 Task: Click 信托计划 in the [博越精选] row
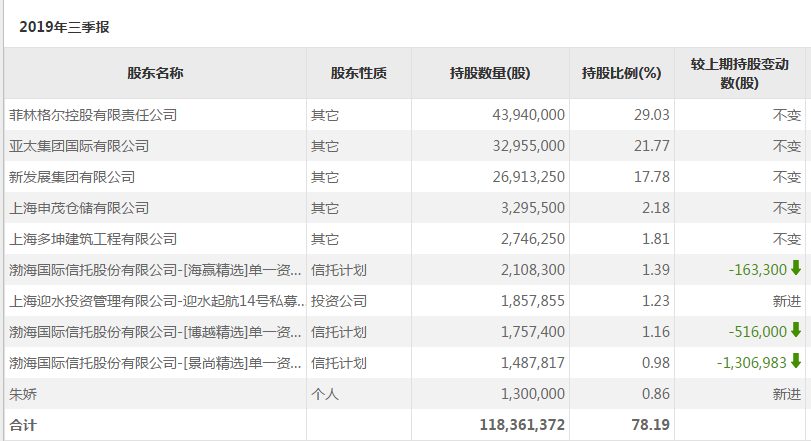click(x=339, y=332)
